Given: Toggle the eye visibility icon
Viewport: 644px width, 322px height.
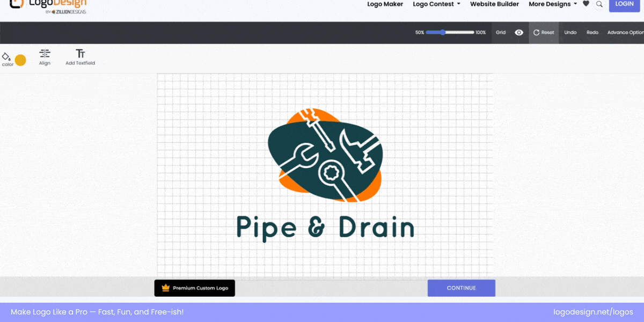Looking at the screenshot, I should (x=519, y=33).
